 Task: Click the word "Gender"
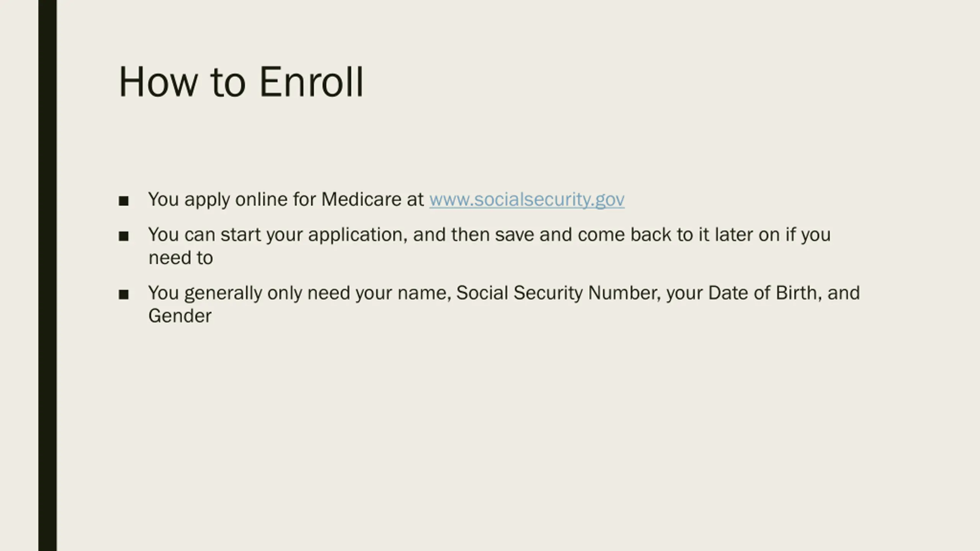(x=180, y=316)
